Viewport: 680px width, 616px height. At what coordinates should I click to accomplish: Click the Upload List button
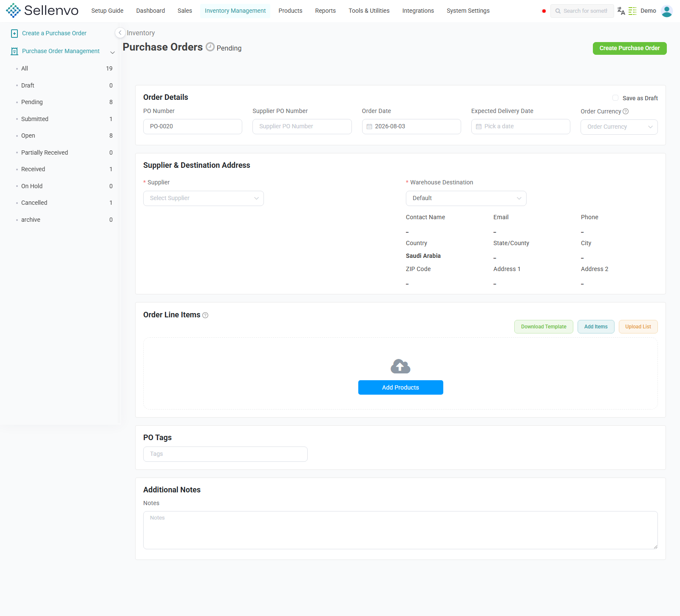click(638, 327)
